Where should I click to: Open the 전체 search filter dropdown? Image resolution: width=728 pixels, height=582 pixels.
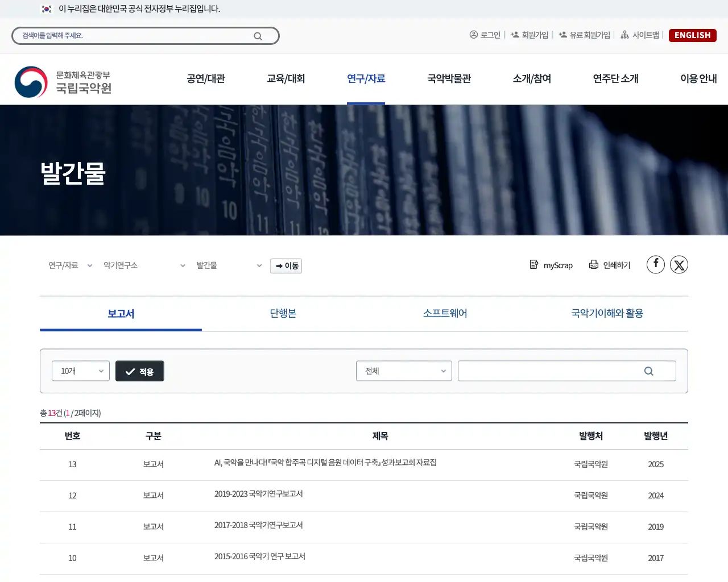pyautogui.click(x=404, y=371)
